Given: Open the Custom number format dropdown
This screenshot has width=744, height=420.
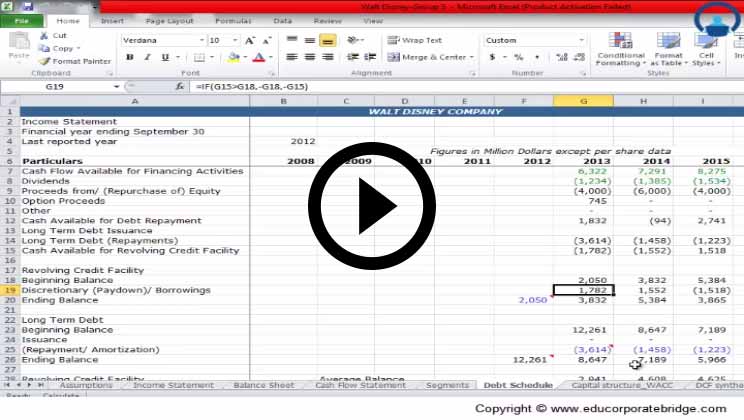Looking at the screenshot, I should click(581, 41).
